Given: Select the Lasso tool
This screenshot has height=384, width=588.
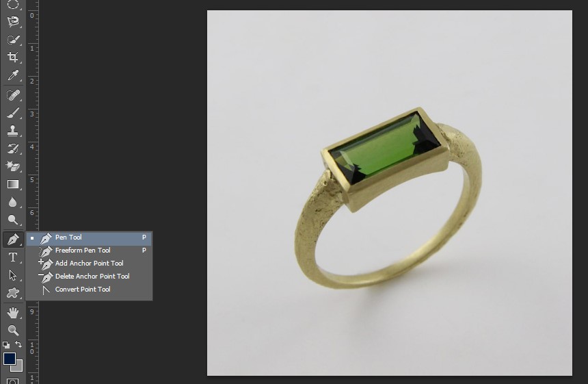Looking at the screenshot, I should pos(13,21).
